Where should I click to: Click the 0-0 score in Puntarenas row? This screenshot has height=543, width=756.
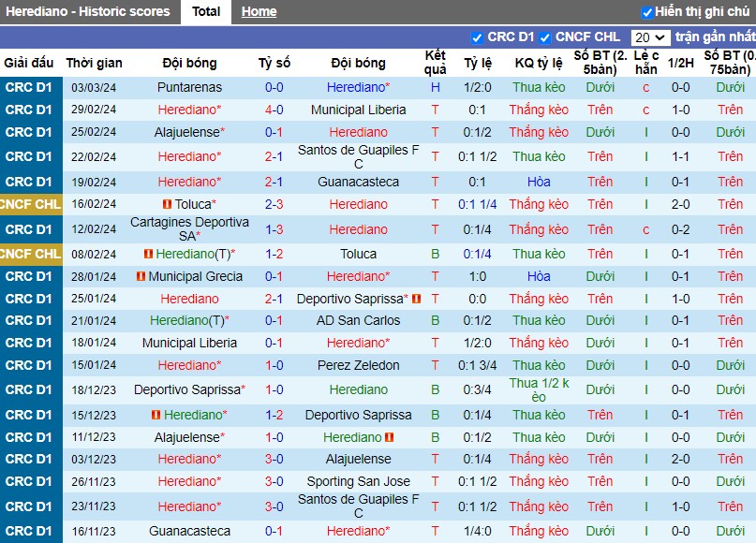274,88
